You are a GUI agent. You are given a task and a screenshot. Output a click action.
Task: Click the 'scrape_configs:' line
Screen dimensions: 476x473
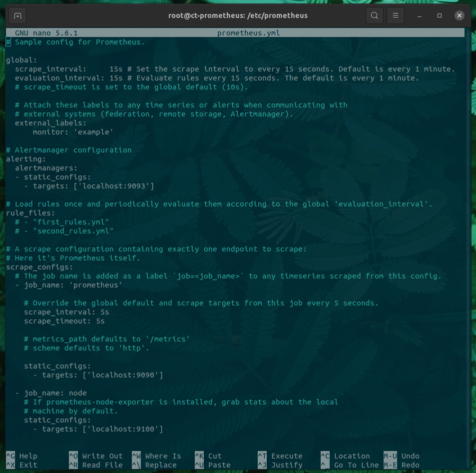click(39, 267)
